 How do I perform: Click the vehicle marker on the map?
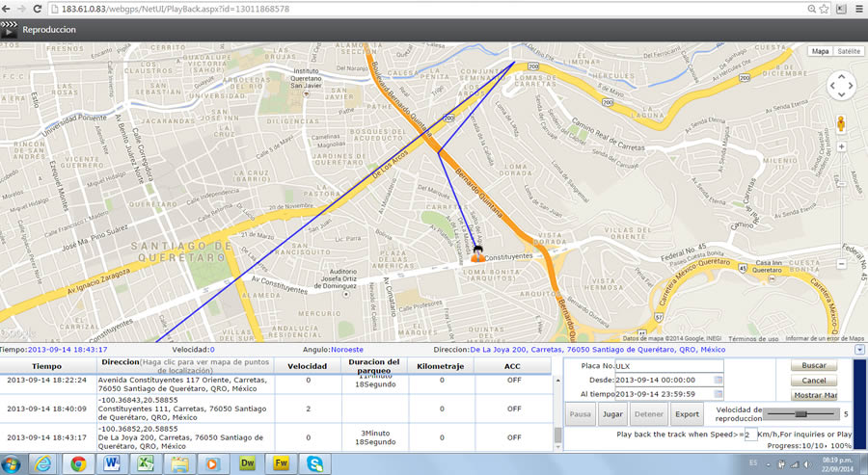click(x=477, y=253)
